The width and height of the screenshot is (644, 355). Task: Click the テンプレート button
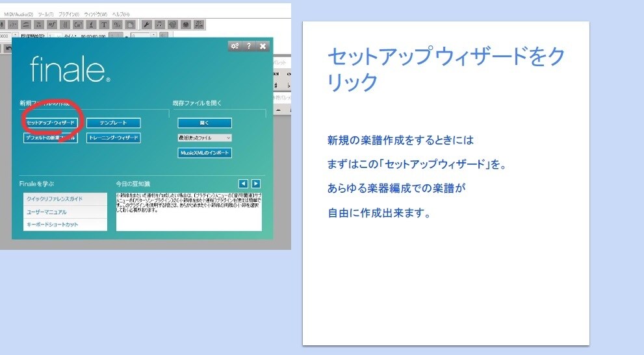pos(113,123)
